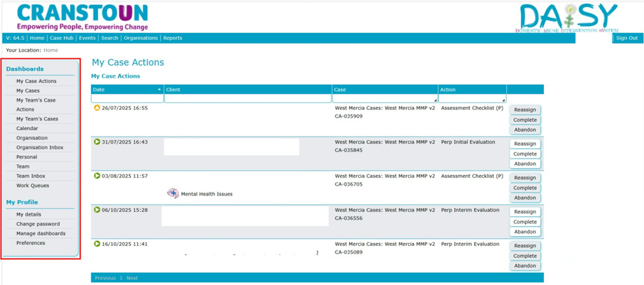Open the Case Hub menu
Screen dimensions: 644x285
click(62, 39)
